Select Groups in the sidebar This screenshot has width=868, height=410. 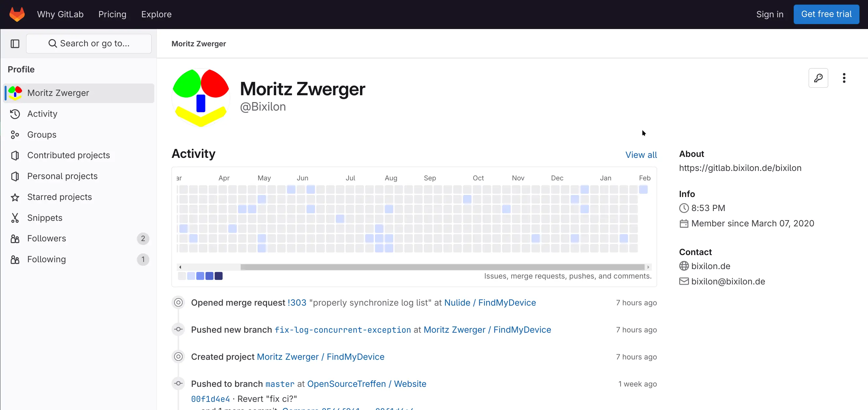tap(79, 134)
